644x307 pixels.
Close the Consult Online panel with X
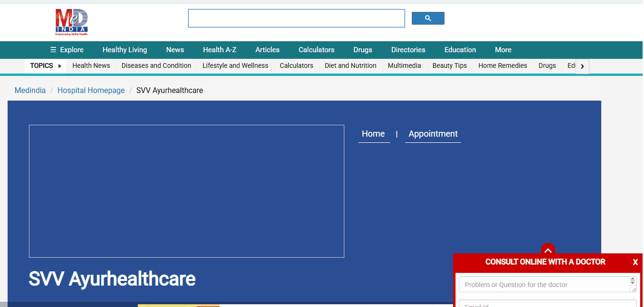[635, 262]
